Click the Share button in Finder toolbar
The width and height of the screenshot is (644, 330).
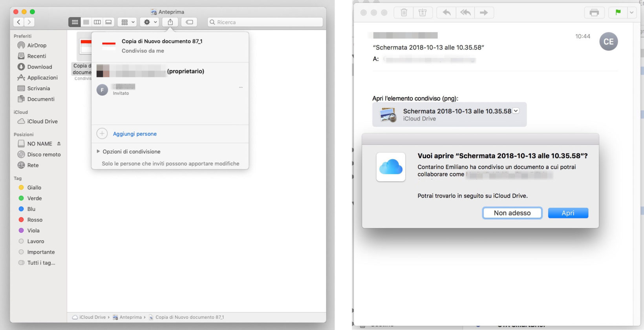[170, 22]
